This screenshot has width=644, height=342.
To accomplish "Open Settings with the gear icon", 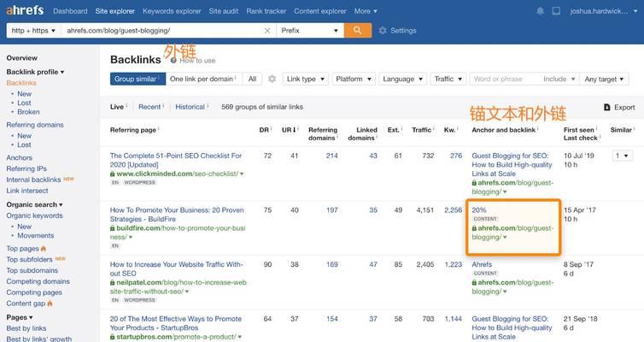I will click(x=383, y=31).
